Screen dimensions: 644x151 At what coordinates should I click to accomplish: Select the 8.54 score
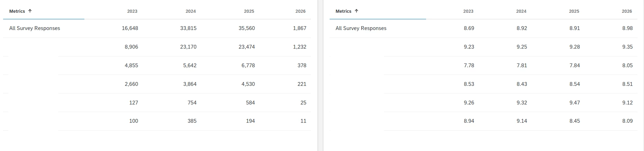pyautogui.click(x=575, y=84)
